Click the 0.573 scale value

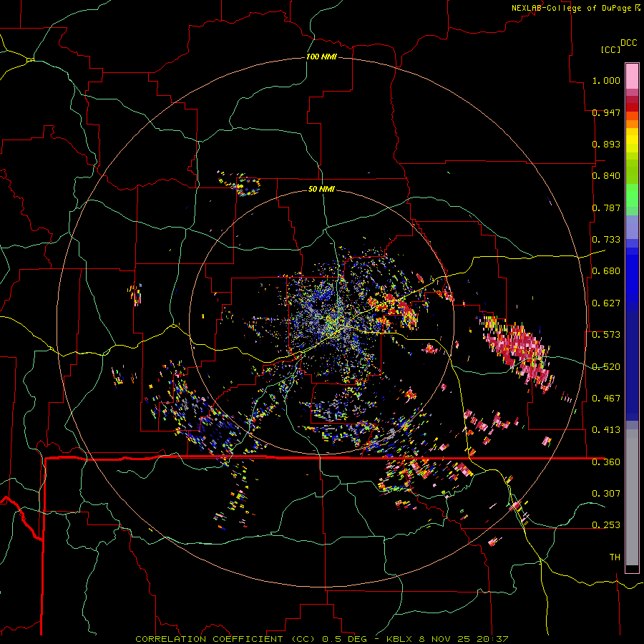point(606,335)
